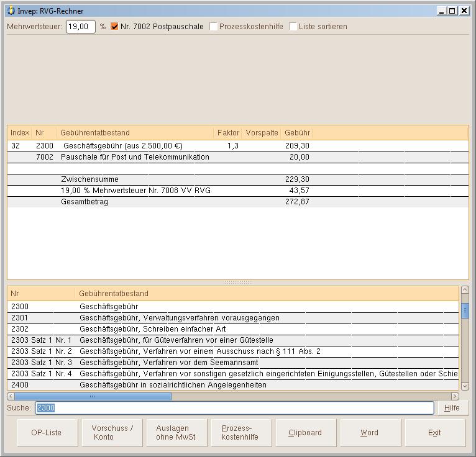Select the row 'Geschäftsgebühr (aus 2.500,00 €)'
Image resolution: width=476 pixels, height=457 pixels.
click(238, 146)
